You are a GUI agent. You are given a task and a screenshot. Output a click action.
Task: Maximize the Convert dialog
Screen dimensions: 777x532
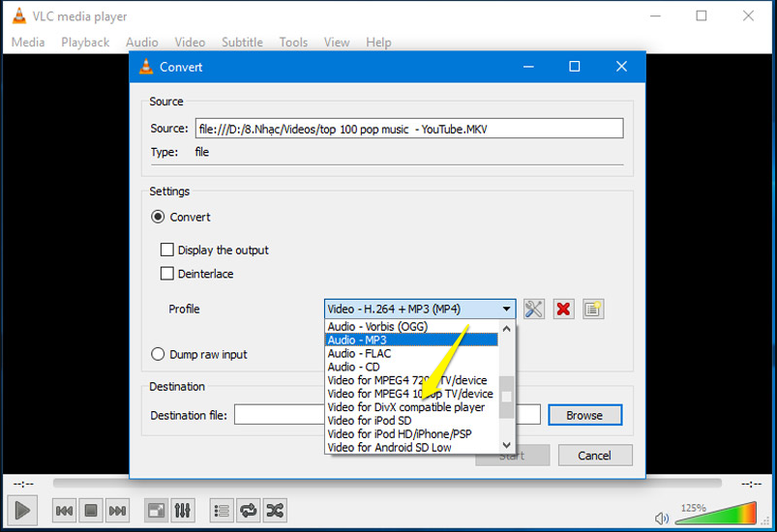pos(575,67)
